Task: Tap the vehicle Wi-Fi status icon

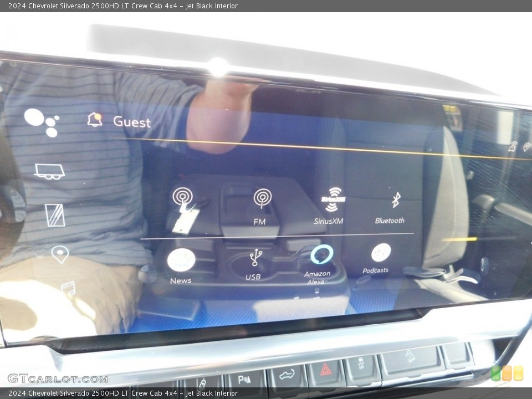Action: point(512,146)
